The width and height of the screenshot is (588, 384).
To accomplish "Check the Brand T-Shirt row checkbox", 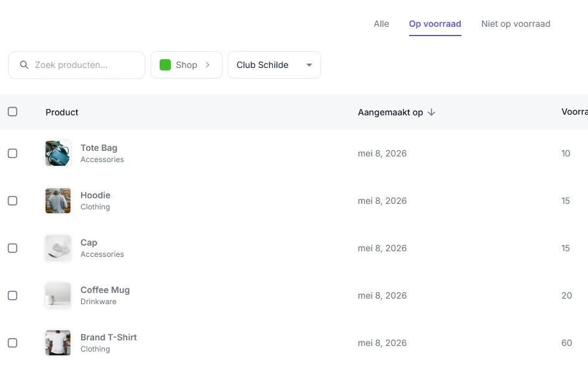I will [x=12, y=343].
